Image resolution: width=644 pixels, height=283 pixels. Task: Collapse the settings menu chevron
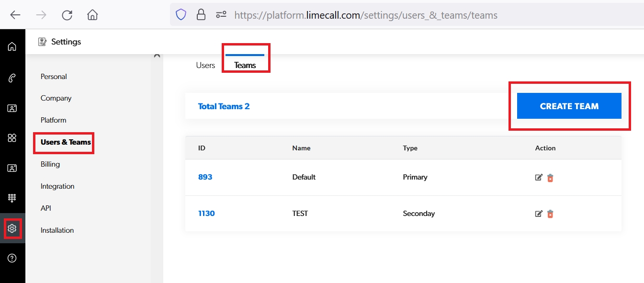pyautogui.click(x=157, y=56)
